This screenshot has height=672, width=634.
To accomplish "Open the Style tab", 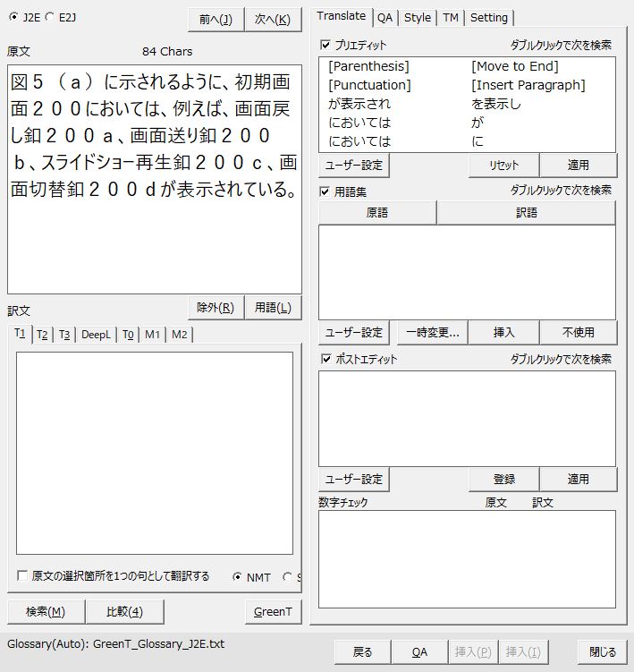I will [x=417, y=17].
